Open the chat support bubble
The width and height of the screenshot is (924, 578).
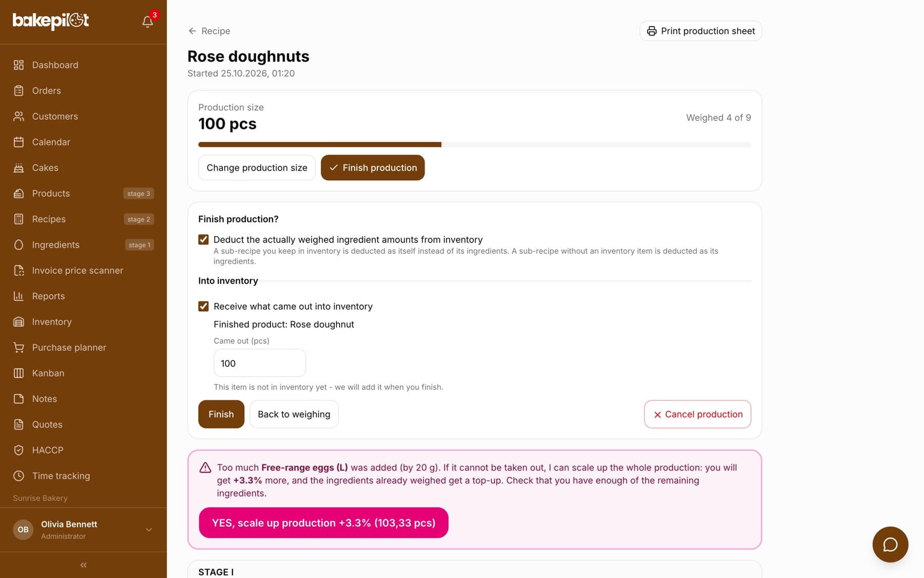(x=890, y=544)
